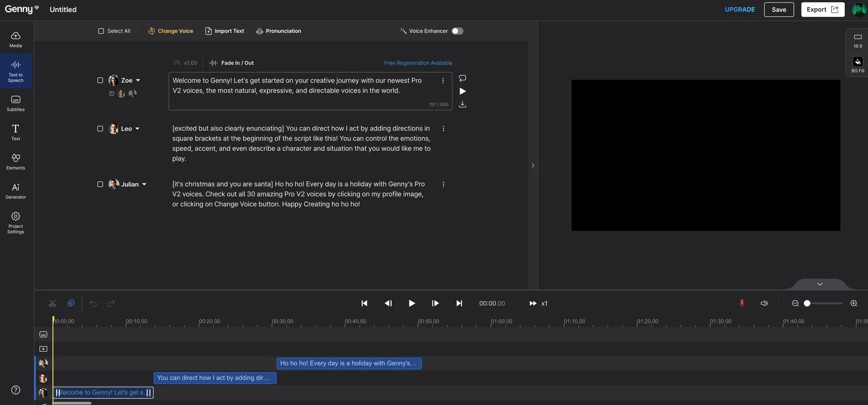The image size is (868, 405).
Task: Collapse the editor panel with side chevron
Action: click(533, 165)
